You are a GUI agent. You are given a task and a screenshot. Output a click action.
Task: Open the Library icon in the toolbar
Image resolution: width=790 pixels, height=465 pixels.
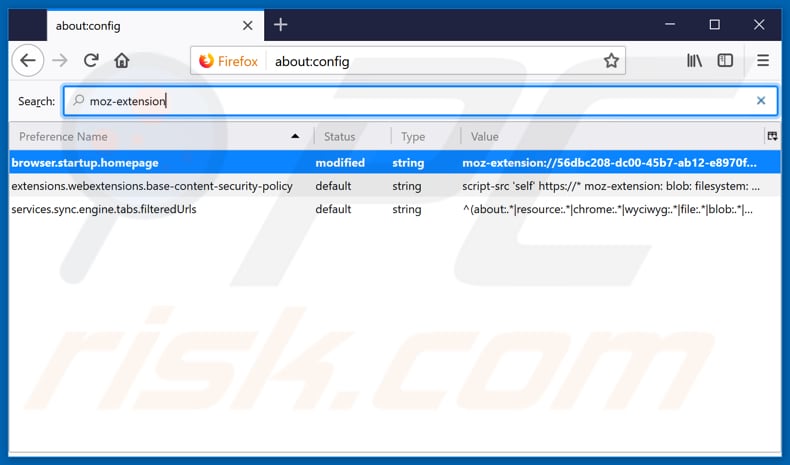(x=694, y=61)
